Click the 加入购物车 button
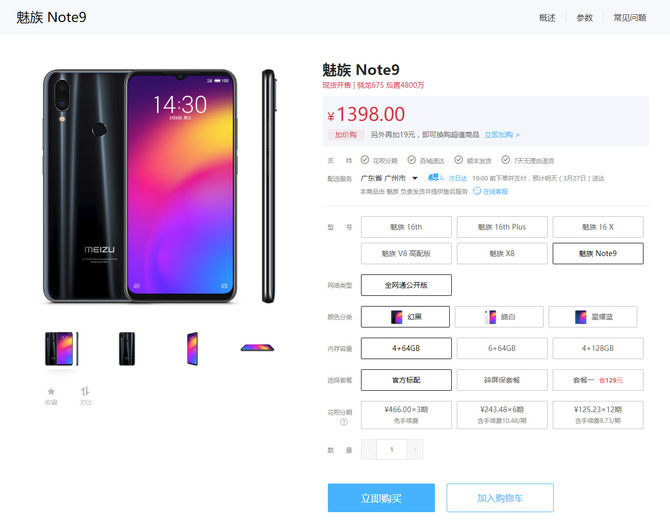 (x=500, y=498)
